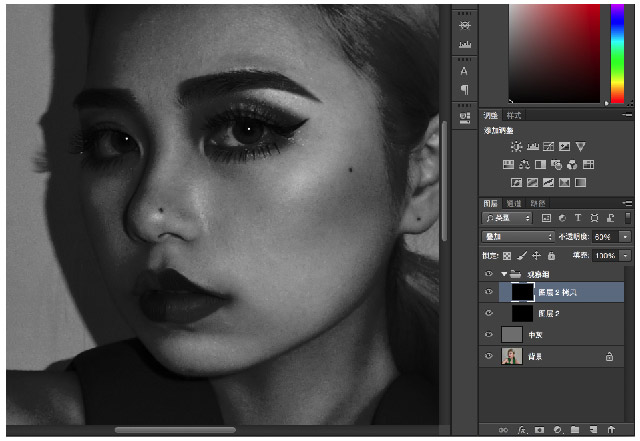Create new fill or adjustment layer
640x441 pixels.
[557, 430]
